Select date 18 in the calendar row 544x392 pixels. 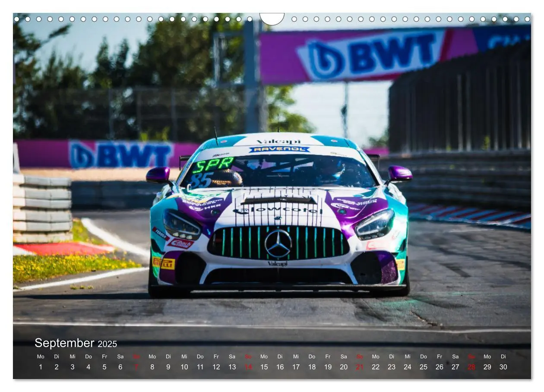pyautogui.click(x=312, y=367)
